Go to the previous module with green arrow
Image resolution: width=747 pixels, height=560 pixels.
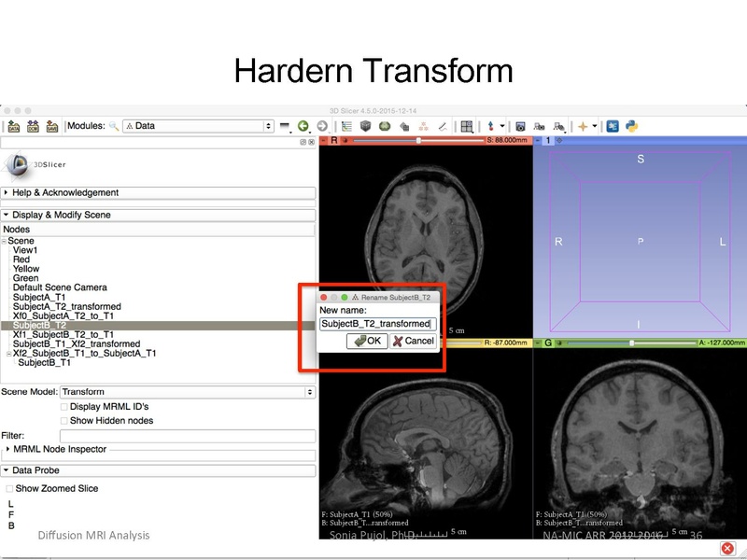click(303, 126)
